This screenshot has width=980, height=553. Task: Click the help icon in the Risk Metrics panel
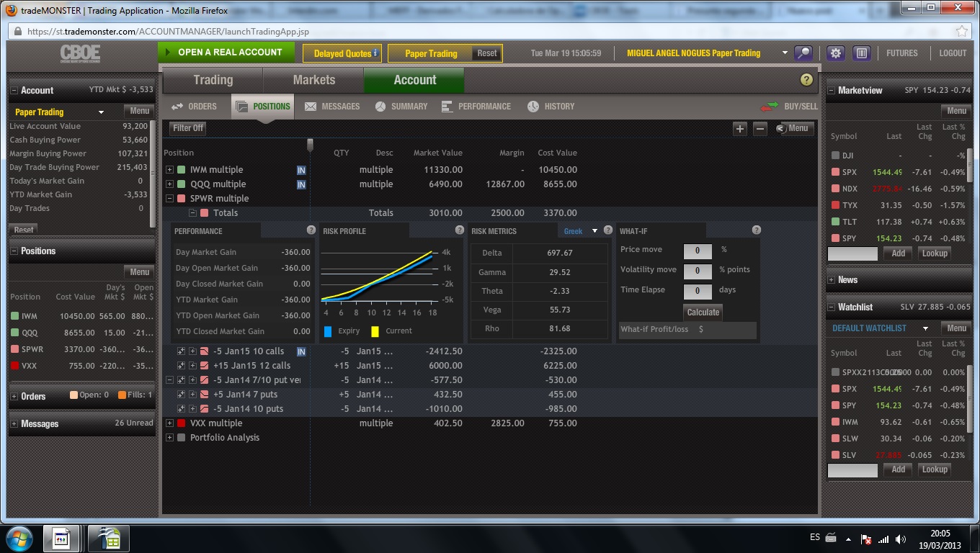[608, 230]
